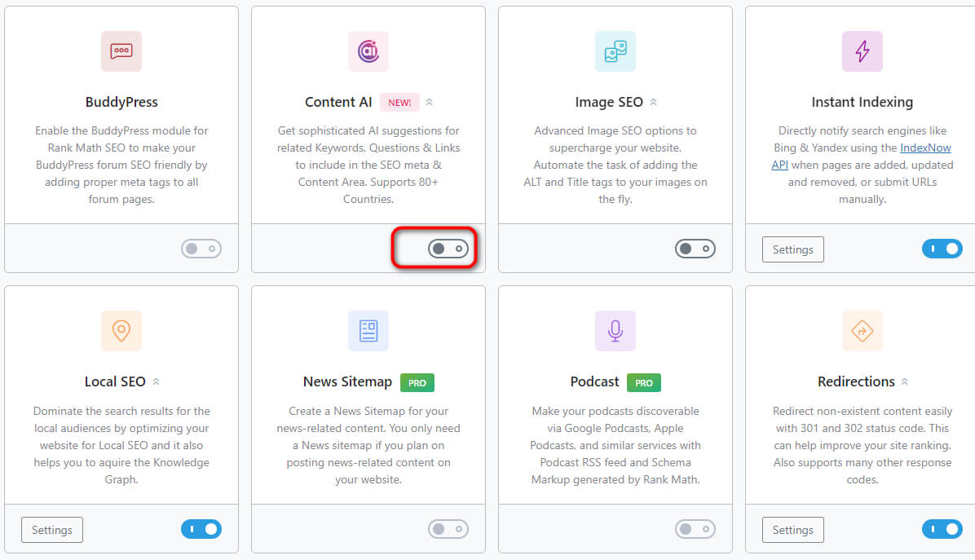This screenshot has height=560, width=975.
Task: Click the chevron next to Image SEO
Action: pyautogui.click(x=653, y=103)
